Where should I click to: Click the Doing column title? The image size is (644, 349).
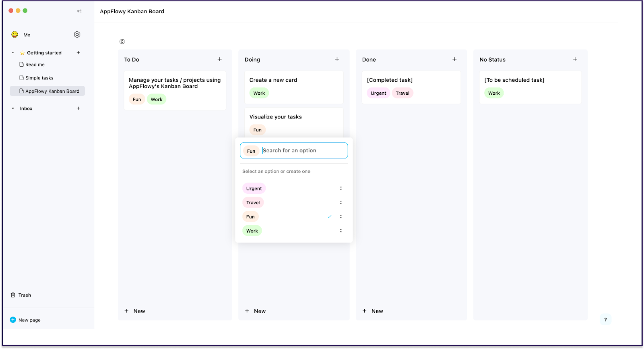pyautogui.click(x=252, y=60)
